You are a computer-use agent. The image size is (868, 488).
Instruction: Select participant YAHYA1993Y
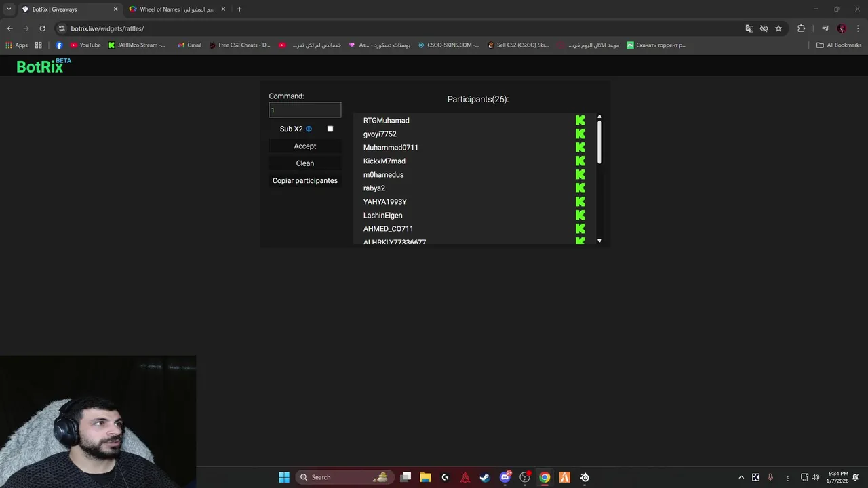pos(385,202)
